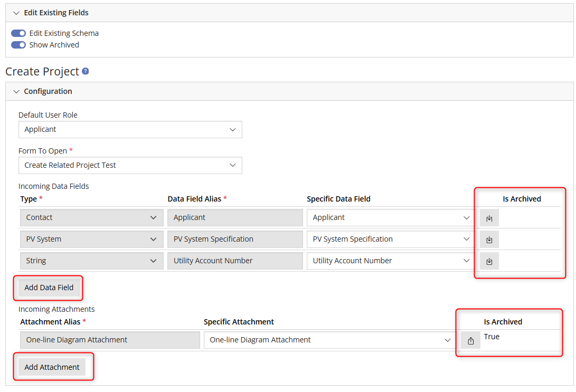Archive the Applicant data field

(489, 217)
